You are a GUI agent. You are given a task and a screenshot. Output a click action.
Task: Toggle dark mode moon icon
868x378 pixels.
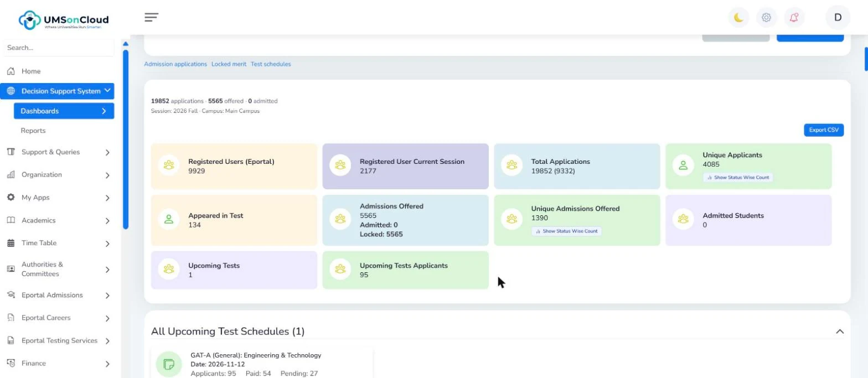click(x=738, y=18)
